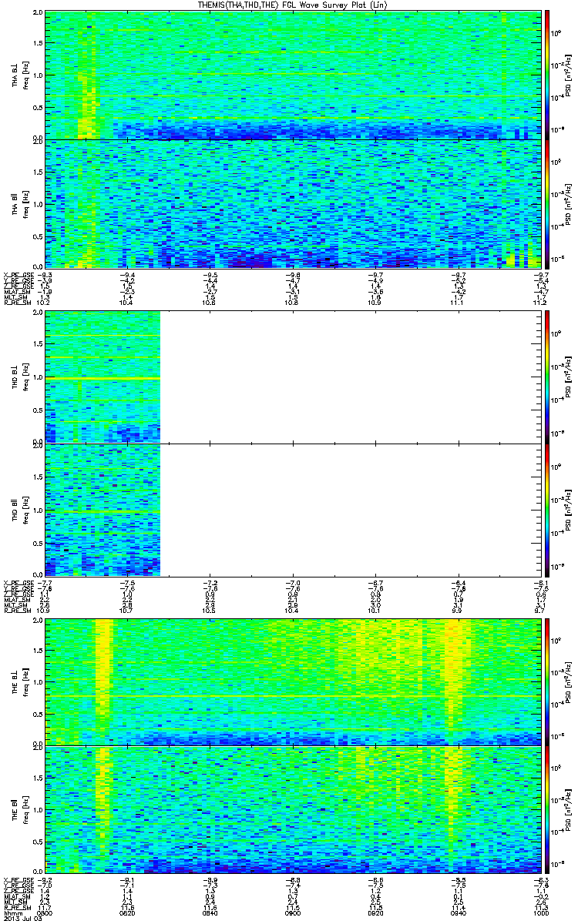Select the color bar beside THD BII panel
Image resolution: width=578 pixels, height=924 pixels.
pyautogui.click(x=548, y=509)
